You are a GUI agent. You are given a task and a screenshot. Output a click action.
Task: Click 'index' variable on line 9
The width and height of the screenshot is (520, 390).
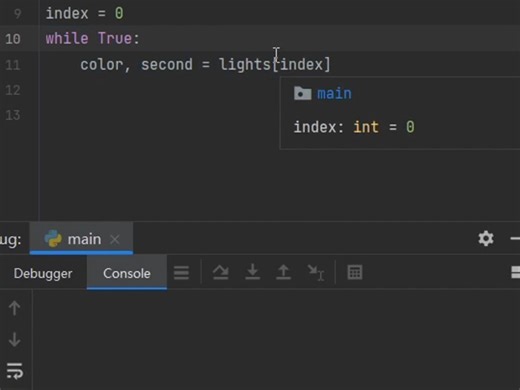point(67,13)
